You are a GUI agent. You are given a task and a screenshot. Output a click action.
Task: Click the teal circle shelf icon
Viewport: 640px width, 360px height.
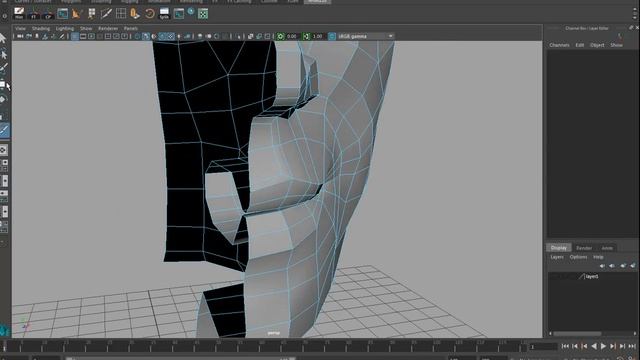[x=191, y=11]
